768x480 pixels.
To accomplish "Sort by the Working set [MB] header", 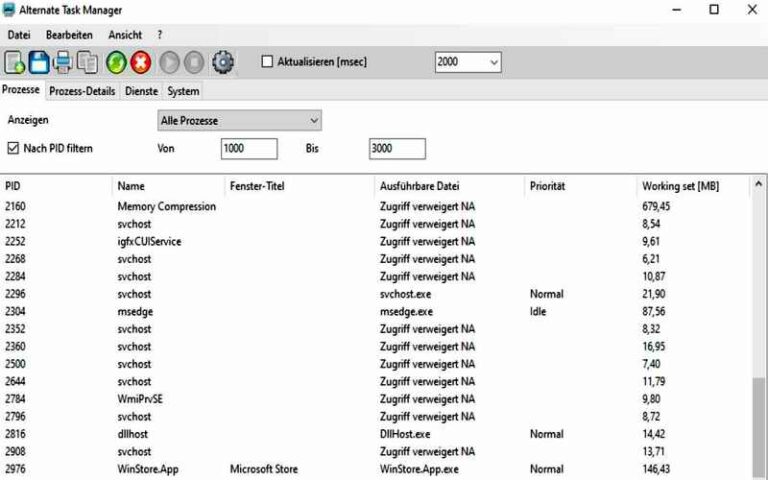I will click(693, 186).
